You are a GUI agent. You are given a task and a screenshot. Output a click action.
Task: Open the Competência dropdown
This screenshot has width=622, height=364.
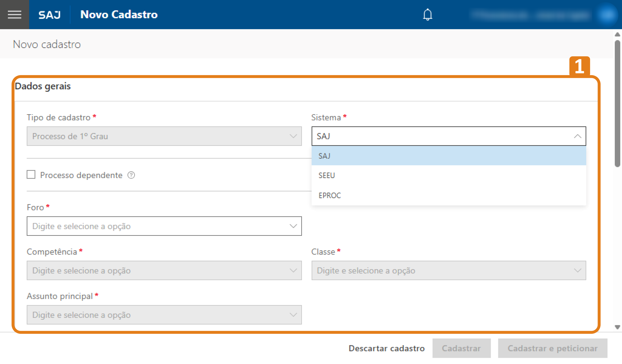(164, 271)
